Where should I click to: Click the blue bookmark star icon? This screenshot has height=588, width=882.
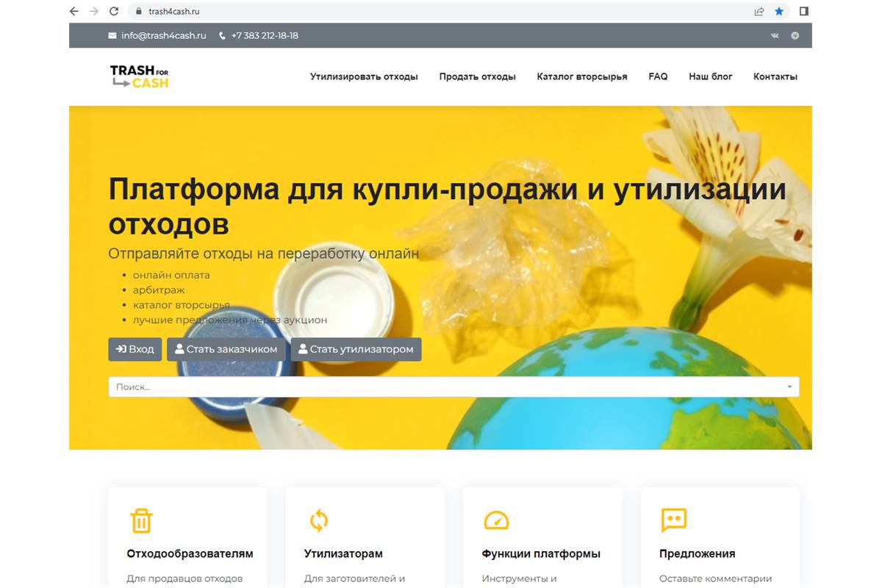point(779,11)
